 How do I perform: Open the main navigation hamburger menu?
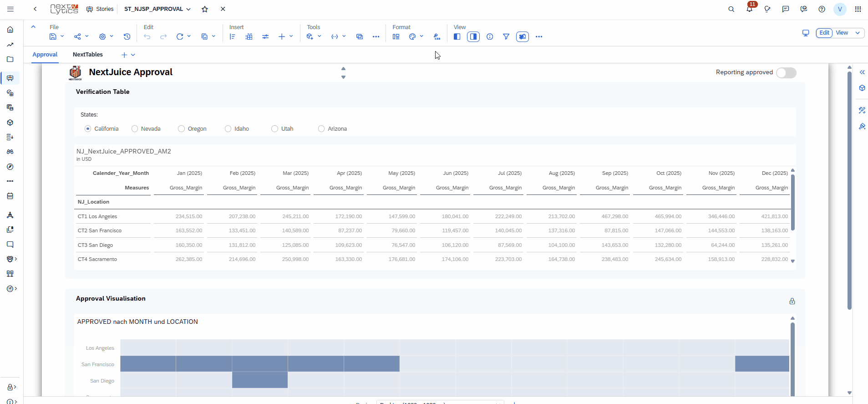[x=10, y=9]
